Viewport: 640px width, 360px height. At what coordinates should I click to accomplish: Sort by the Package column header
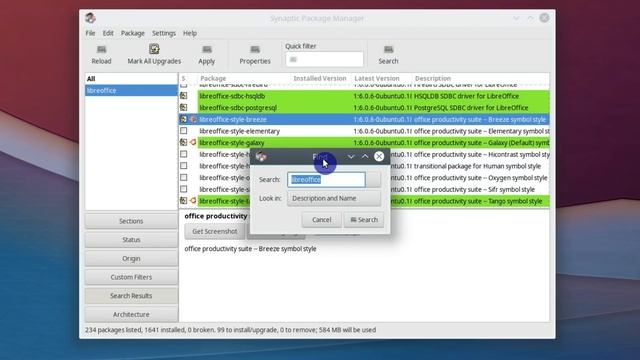click(x=244, y=78)
